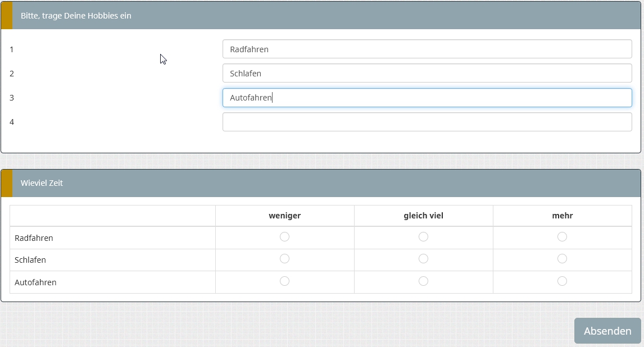644x347 pixels.
Task: Mark 'mehr' for Autofahren
Action: tap(562, 281)
